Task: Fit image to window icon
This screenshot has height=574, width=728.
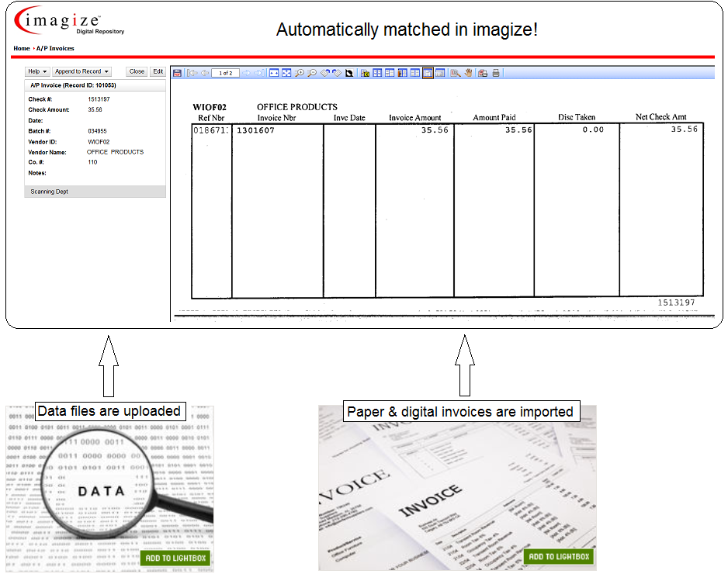Action: click(x=286, y=73)
